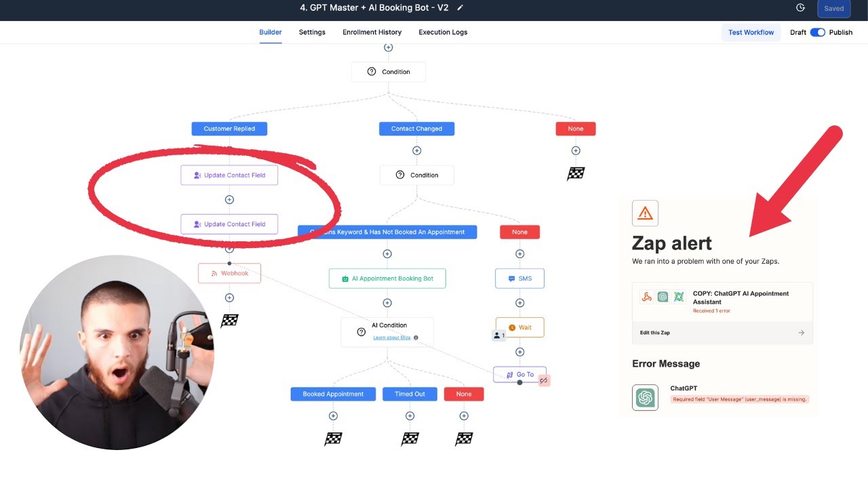868x488 pixels.
Task: Go to Enrollment History tab
Action: tap(372, 32)
